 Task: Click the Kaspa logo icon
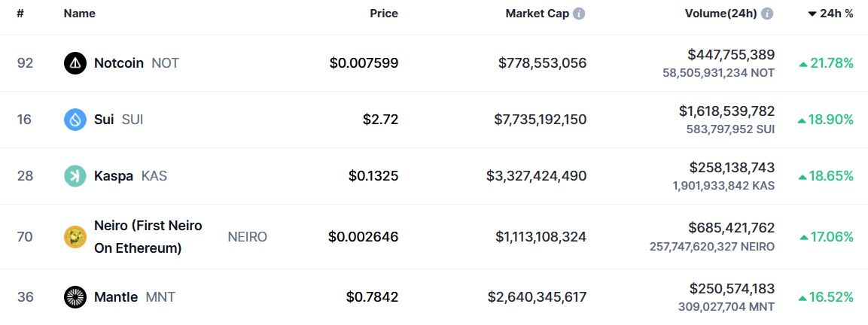75,176
